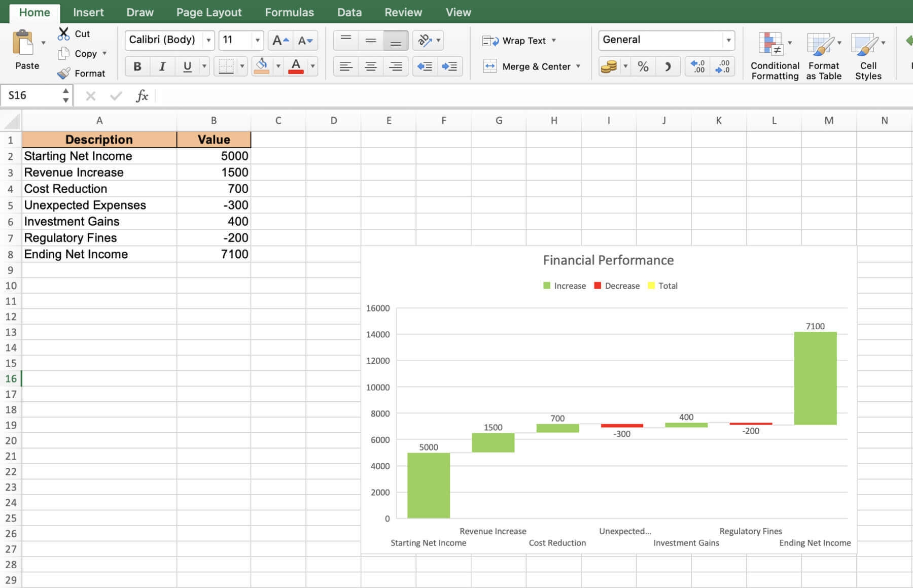
Task: Apply Percent style number format
Action: coord(643,66)
